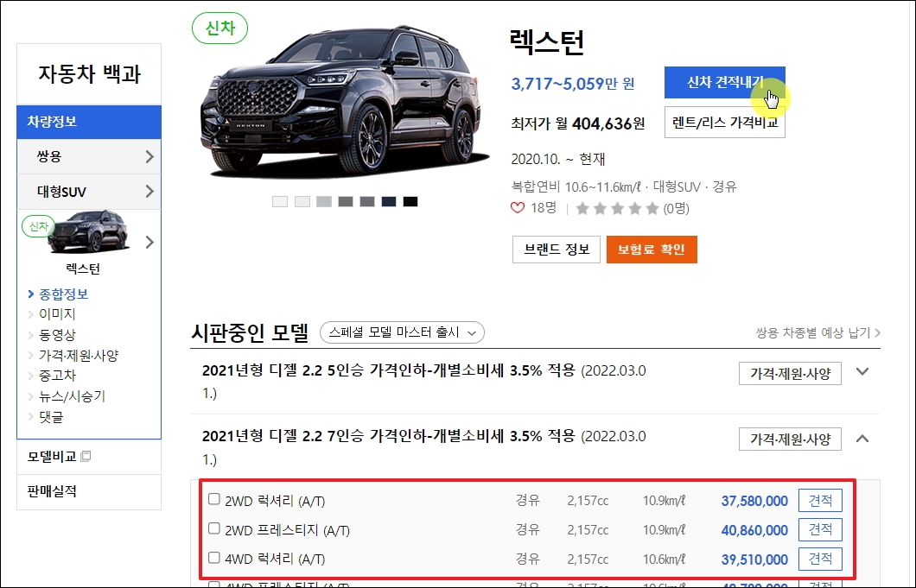Expand the 대형SUV category chevron
Screen dimensions: 916x588
(149, 192)
